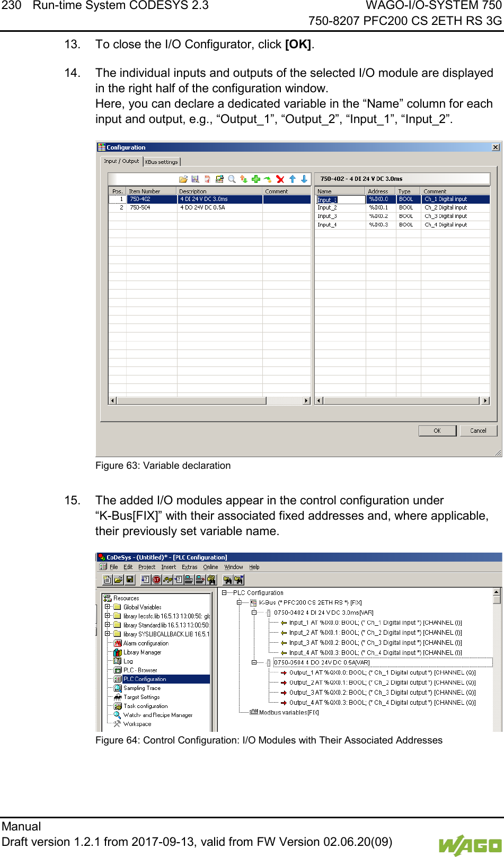
Task: Click the red X delete-module icon
Action: [280, 179]
